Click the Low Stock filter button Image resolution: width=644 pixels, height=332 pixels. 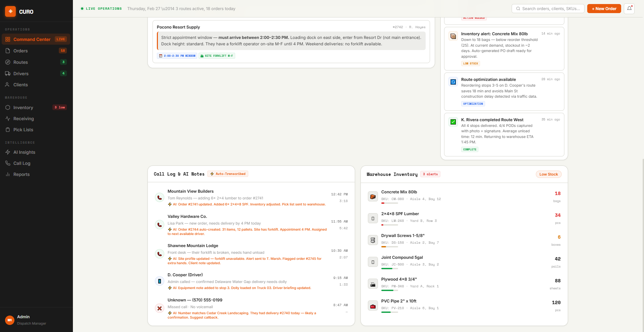549,174
